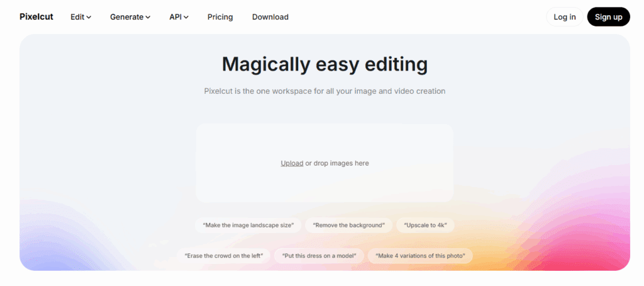Click "Make 4 variations of this photo" chip
This screenshot has width=644, height=286.
click(420, 256)
